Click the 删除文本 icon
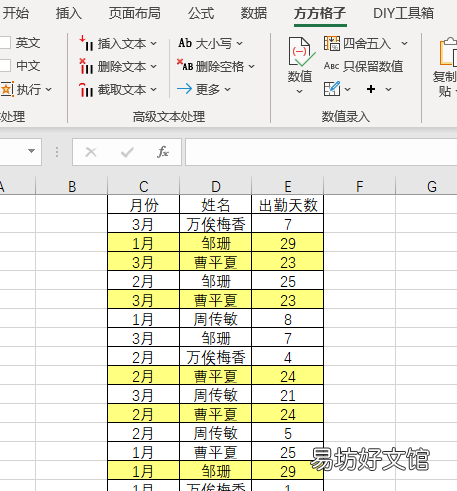 coord(86,66)
